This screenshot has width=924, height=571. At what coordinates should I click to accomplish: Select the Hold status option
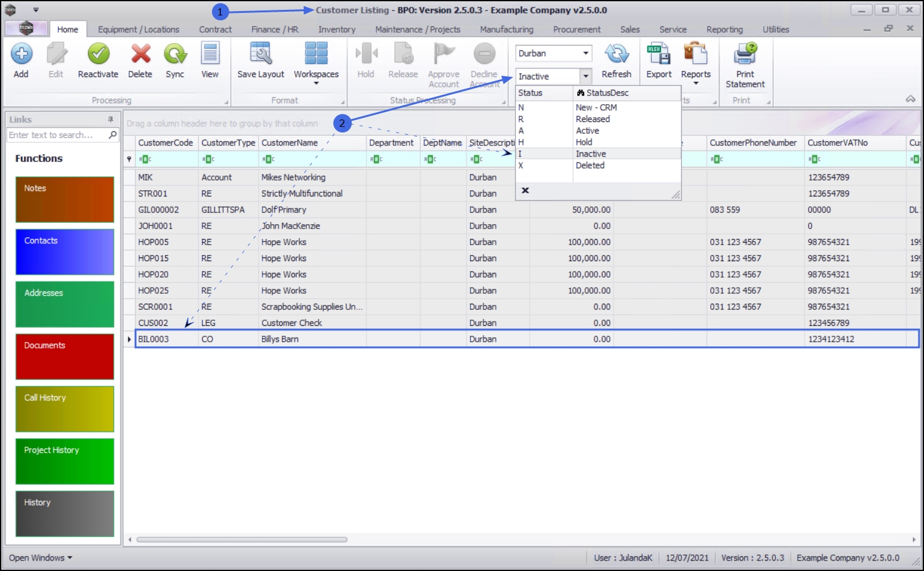[598, 142]
